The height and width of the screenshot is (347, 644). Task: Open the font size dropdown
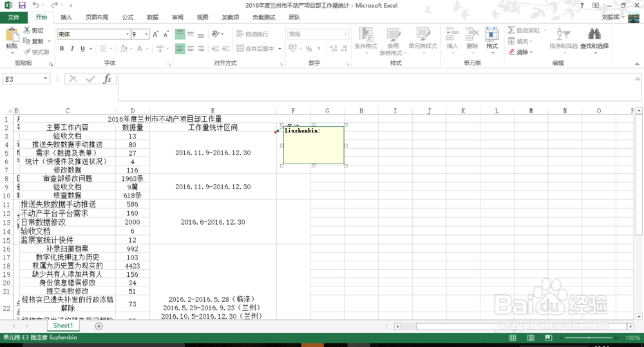146,34
